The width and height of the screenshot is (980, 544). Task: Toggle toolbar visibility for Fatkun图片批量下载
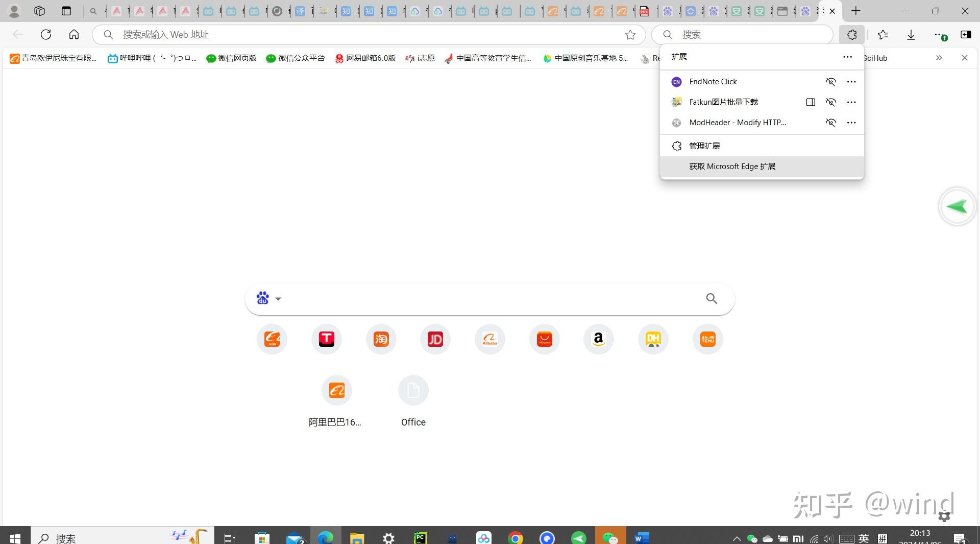[831, 102]
